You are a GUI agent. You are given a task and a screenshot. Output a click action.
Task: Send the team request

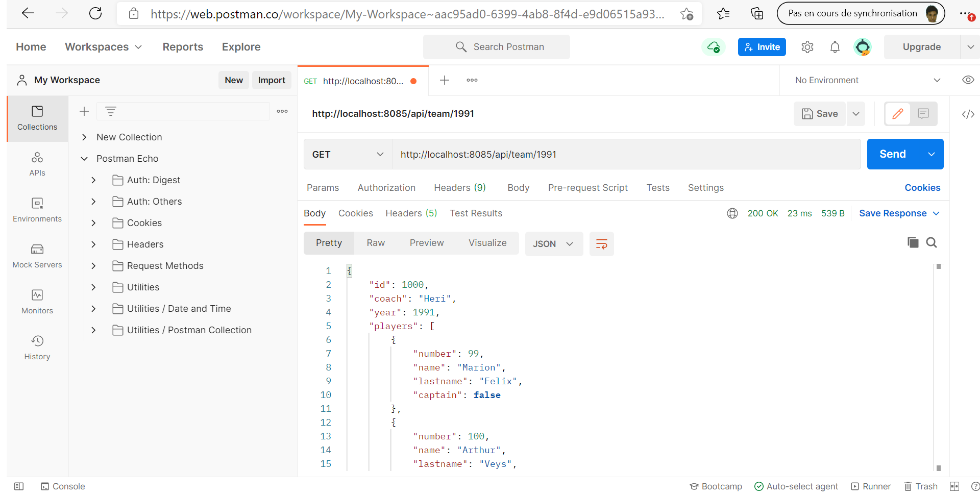coord(892,154)
